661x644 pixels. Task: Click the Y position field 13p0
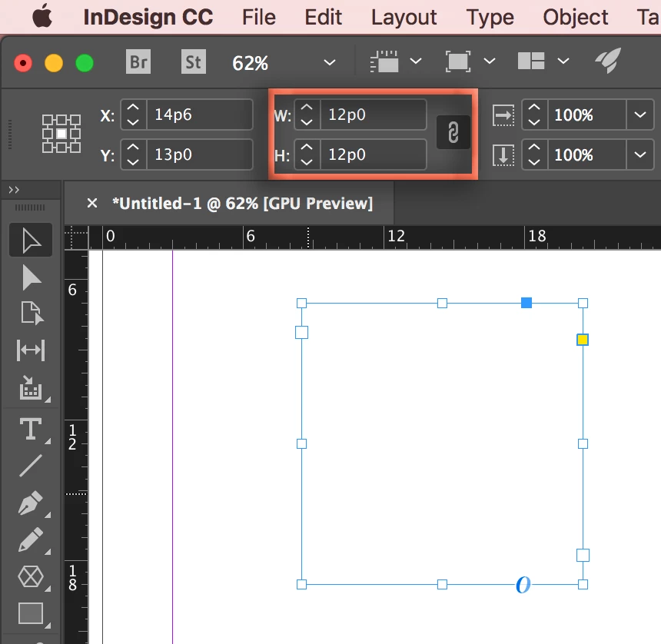click(199, 154)
